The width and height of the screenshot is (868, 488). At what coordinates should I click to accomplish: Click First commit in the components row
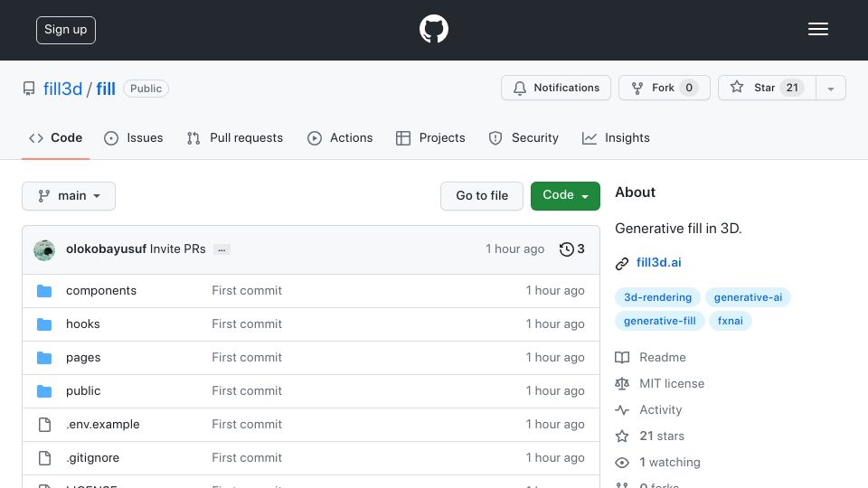tap(247, 290)
